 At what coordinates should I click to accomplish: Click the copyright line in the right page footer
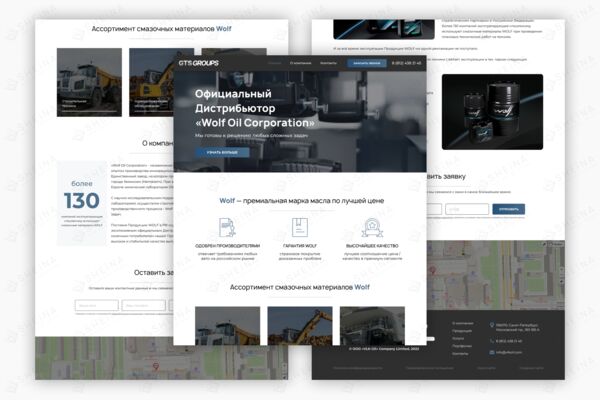[x=384, y=349]
